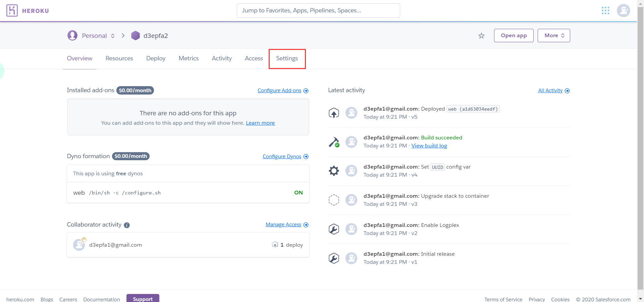Click the Heroku logo icon
The height and width of the screenshot is (302, 644).
coord(12,11)
